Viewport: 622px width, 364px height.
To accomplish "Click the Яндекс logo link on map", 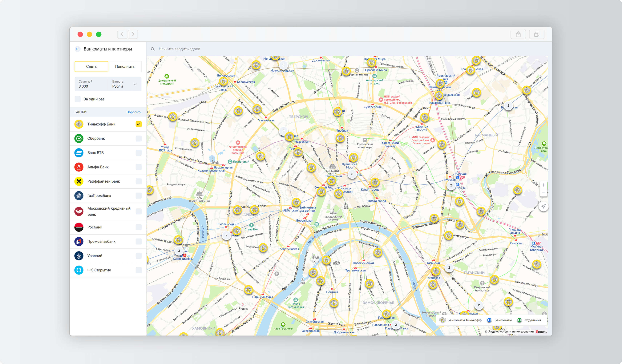I will (541, 331).
